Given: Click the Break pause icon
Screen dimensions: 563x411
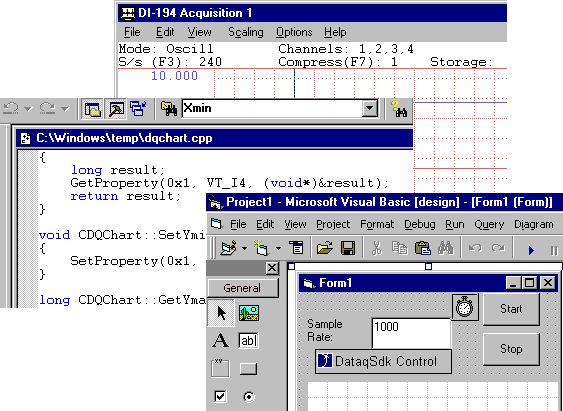Looking at the screenshot, I should coord(555,250).
